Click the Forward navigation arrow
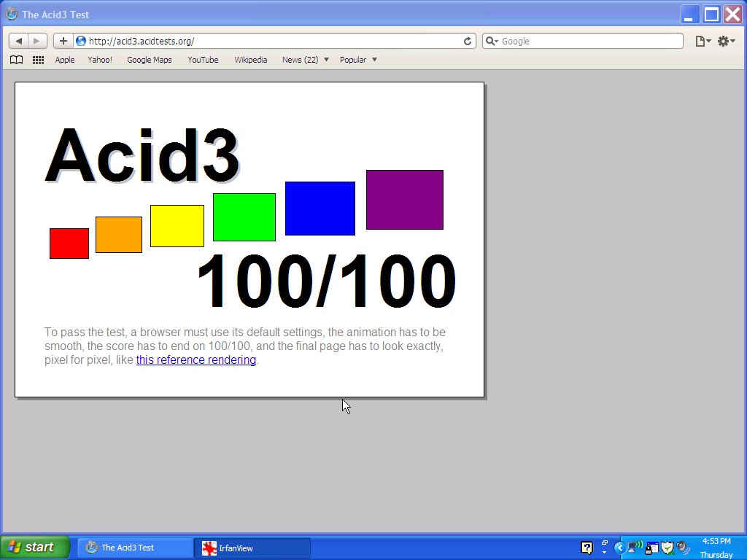Screen dimensions: 747x560 coord(37,41)
